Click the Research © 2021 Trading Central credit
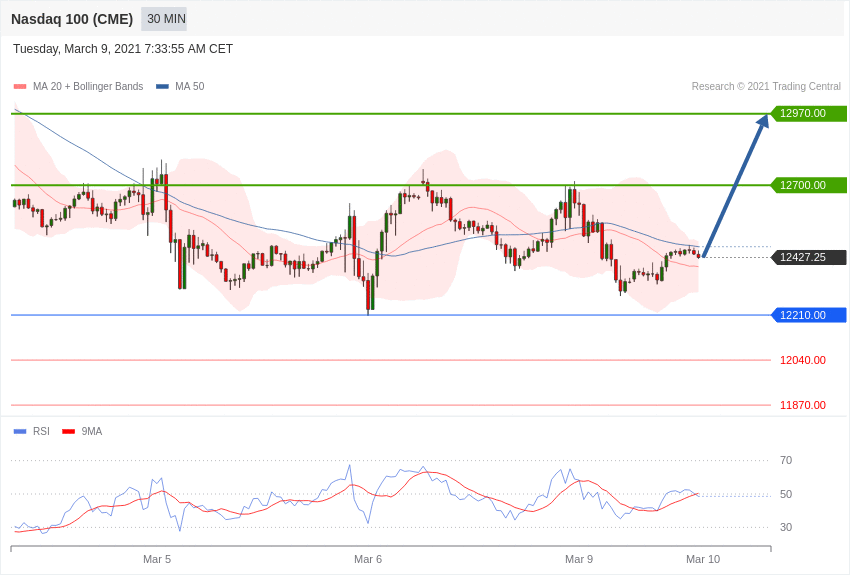 [x=766, y=86]
